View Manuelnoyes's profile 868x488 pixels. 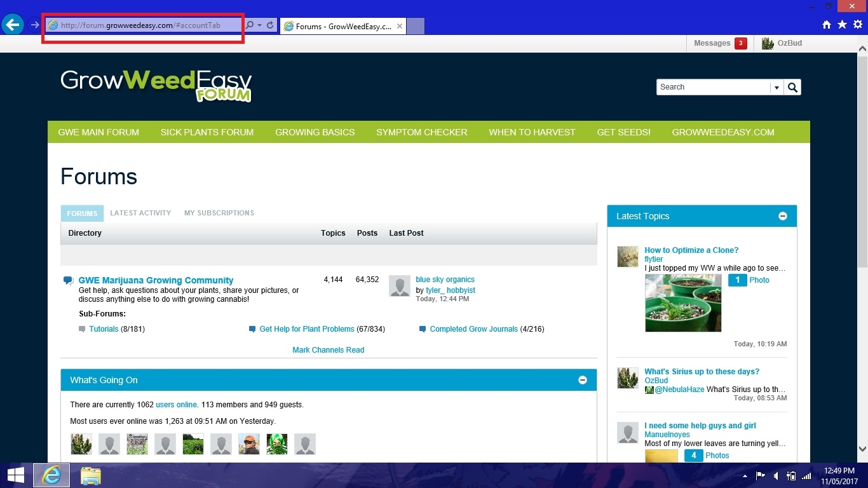tap(667, 435)
